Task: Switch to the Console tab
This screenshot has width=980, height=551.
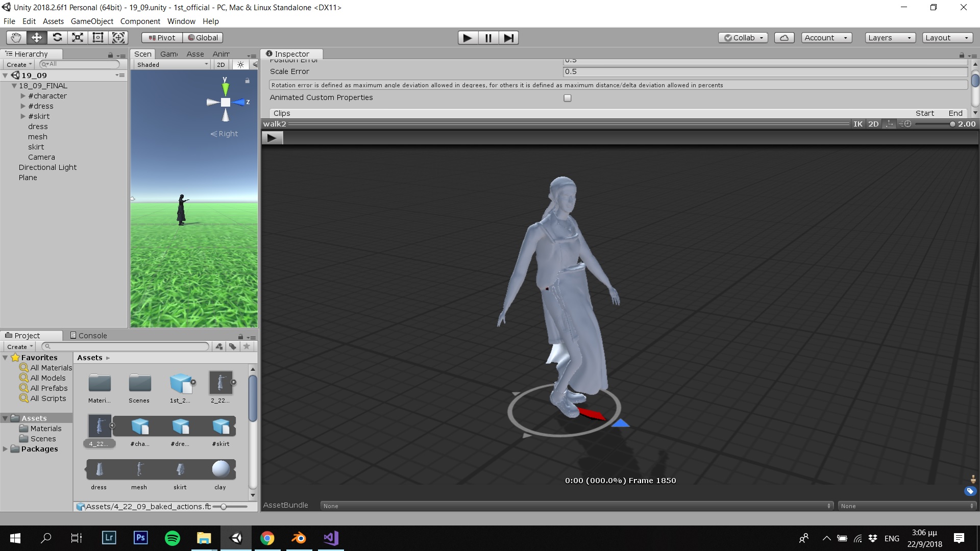Action: tap(88, 335)
